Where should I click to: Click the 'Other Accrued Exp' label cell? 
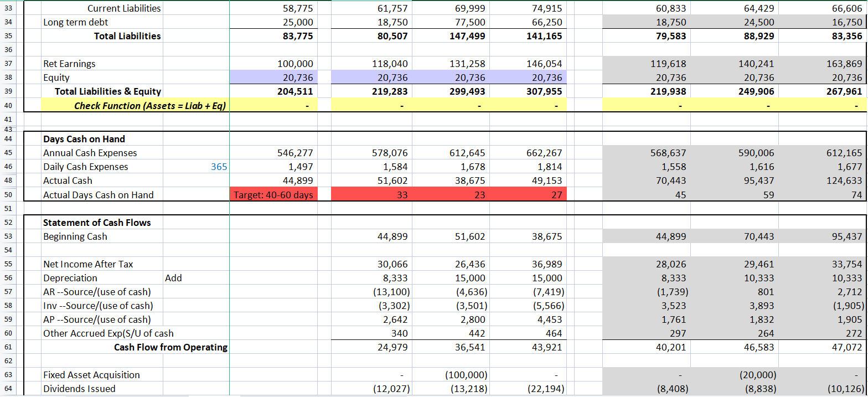pos(108,333)
